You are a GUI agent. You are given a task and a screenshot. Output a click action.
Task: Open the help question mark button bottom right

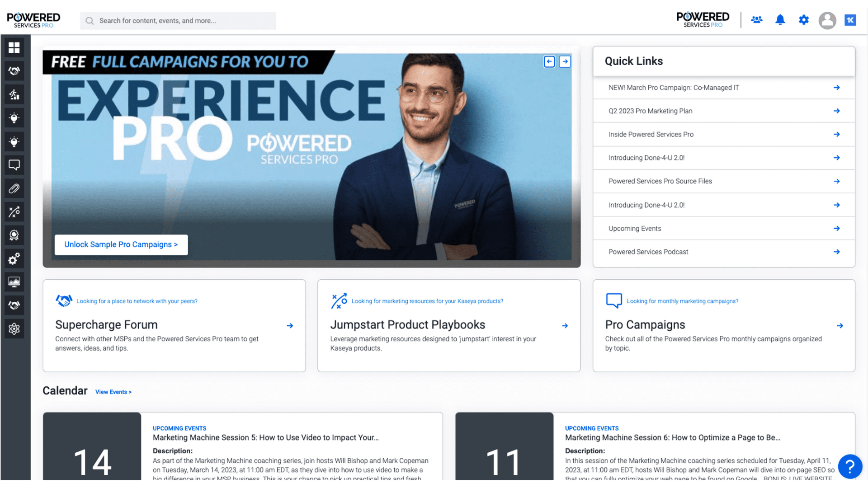click(x=850, y=467)
